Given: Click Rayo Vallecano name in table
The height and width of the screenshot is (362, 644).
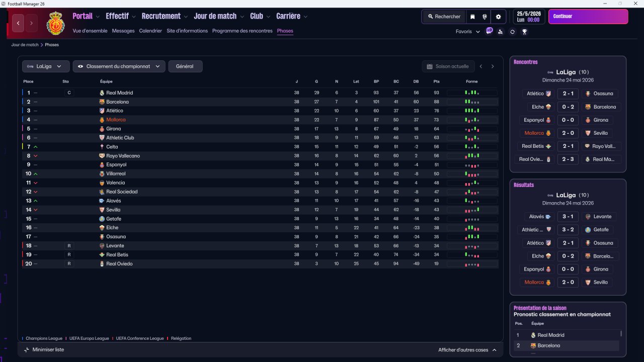Looking at the screenshot, I should coord(123,156).
